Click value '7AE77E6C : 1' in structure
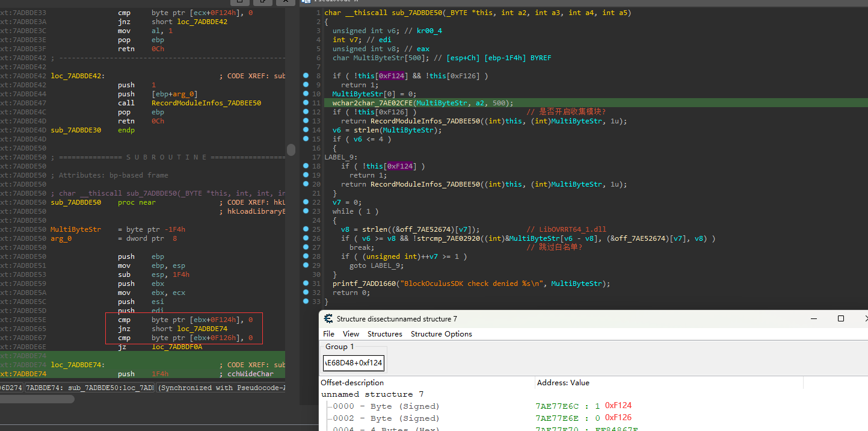The image size is (868, 431). click(567, 406)
